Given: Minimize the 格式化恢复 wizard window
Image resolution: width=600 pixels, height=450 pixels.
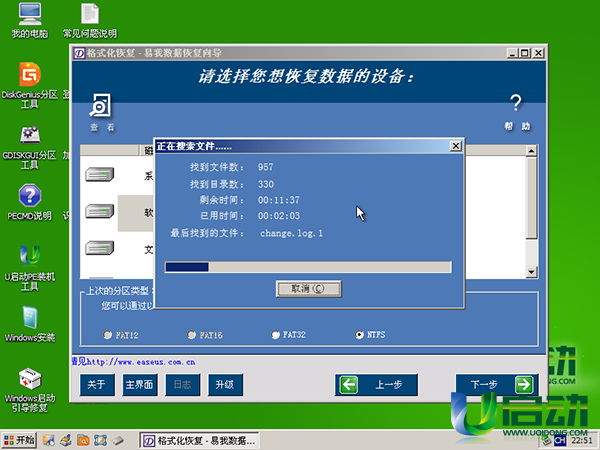Looking at the screenshot, I should pyautogui.click(x=512, y=53).
